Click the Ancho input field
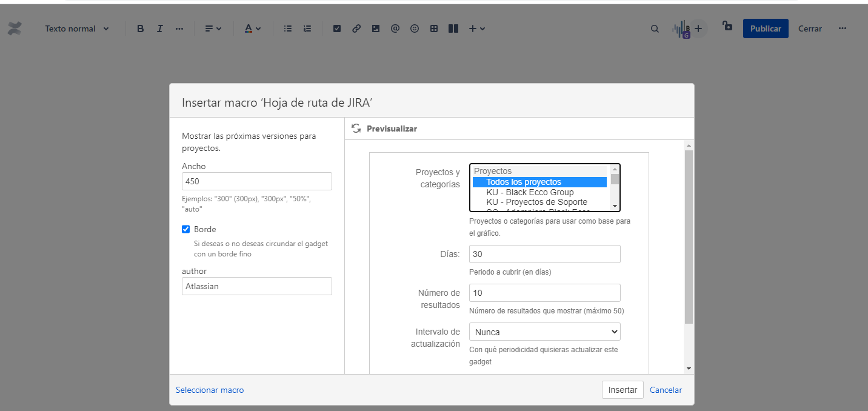This screenshot has width=868, height=411. pos(257,181)
